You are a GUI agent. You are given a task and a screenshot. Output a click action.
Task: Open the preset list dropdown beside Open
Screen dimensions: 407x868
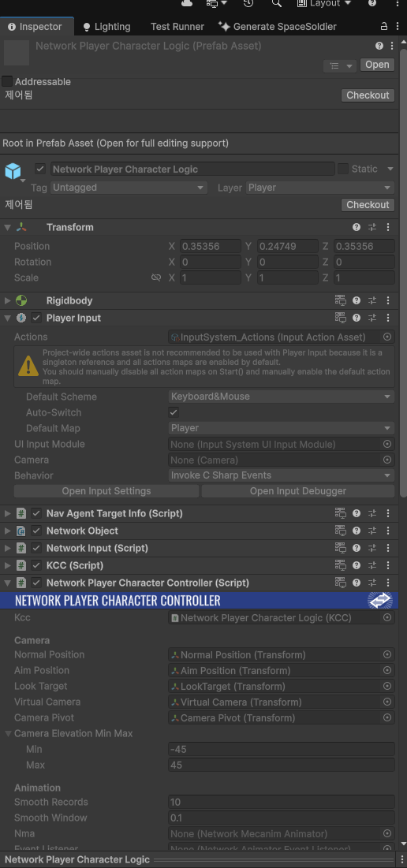pos(340,66)
